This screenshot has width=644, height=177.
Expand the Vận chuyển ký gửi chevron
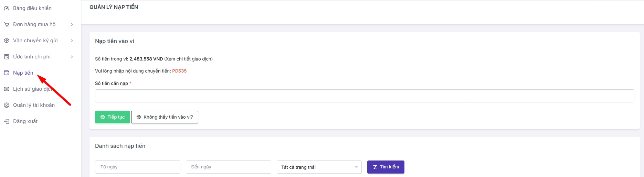(x=72, y=41)
